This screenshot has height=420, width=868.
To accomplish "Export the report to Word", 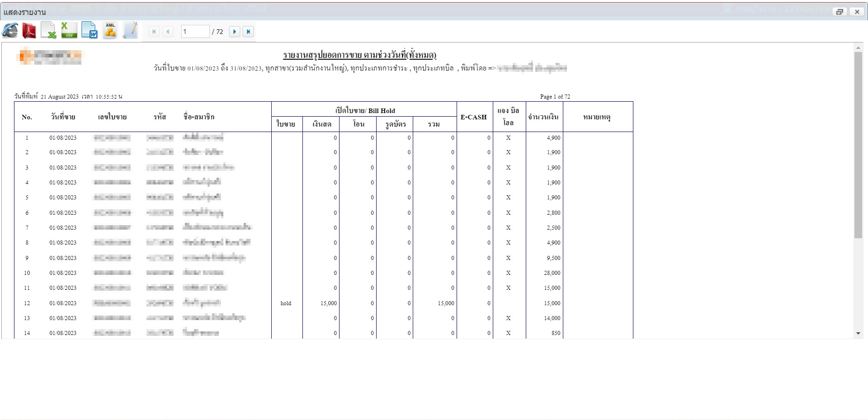I will point(90,31).
